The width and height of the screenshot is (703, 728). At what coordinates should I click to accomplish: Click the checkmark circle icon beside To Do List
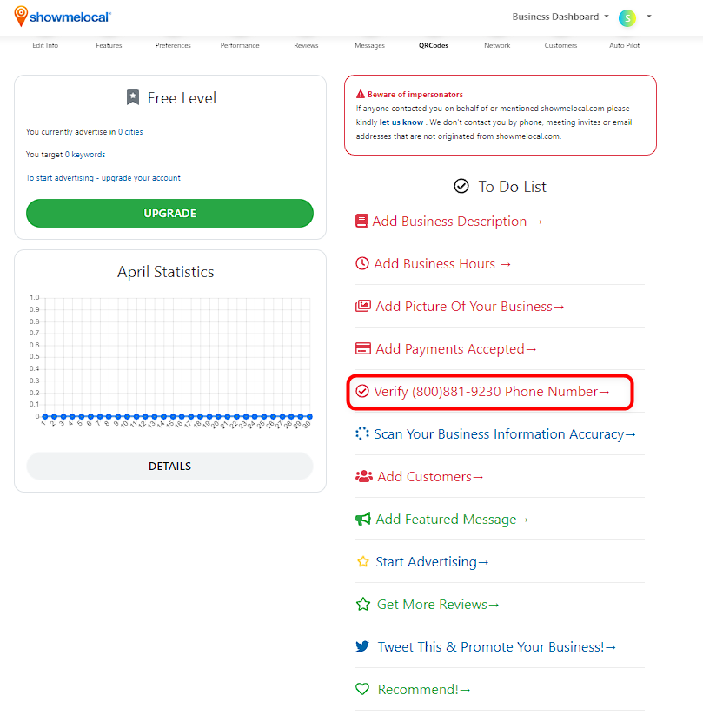click(x=461, y=186)
